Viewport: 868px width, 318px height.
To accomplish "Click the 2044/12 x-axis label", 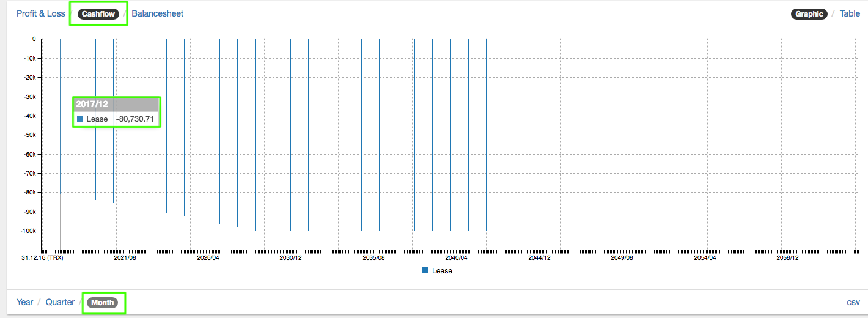I will pos(539,258).
